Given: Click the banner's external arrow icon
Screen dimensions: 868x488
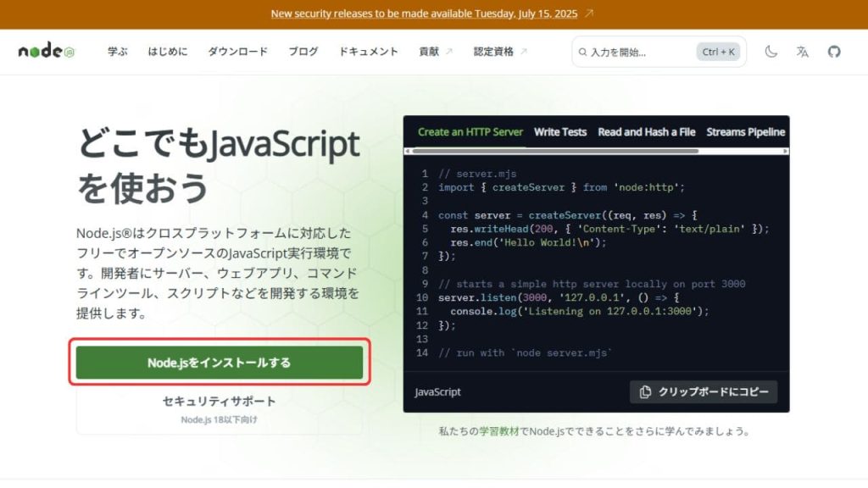Looking at the screenshot, I should (x=589, y=13).
